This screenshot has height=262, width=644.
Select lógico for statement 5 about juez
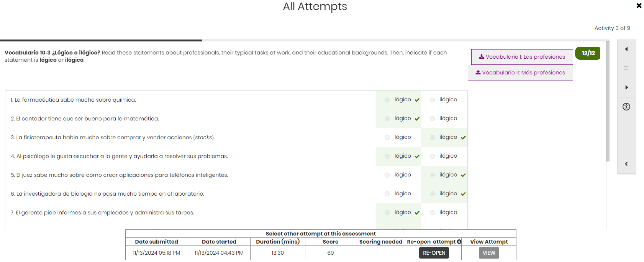point(387,175)
